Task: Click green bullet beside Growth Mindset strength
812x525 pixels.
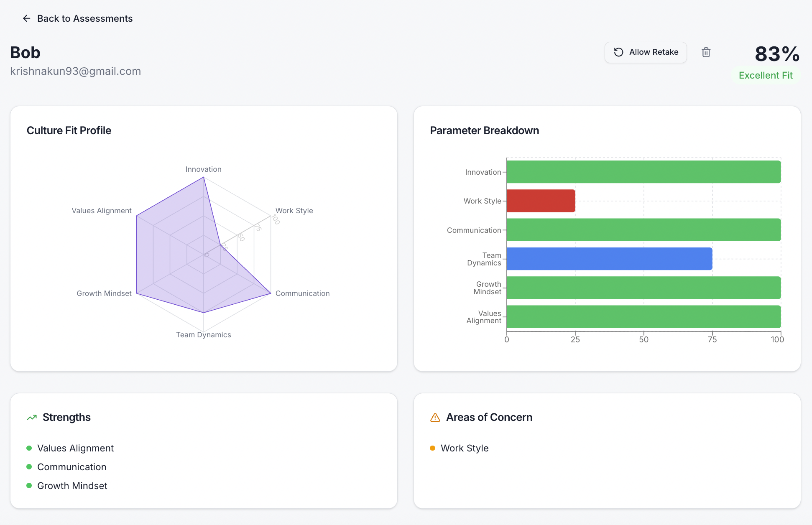Action: click(29, 486)
